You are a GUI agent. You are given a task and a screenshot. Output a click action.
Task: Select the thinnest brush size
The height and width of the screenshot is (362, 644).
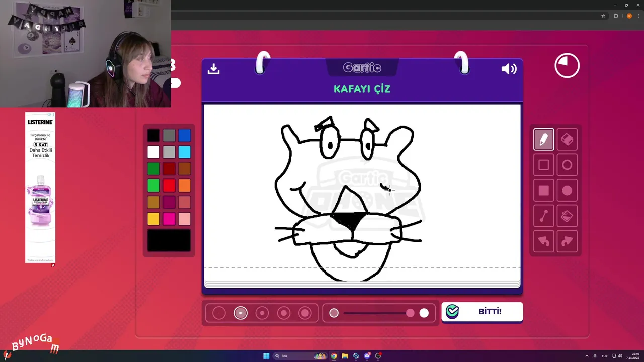(x=219, y=313)
